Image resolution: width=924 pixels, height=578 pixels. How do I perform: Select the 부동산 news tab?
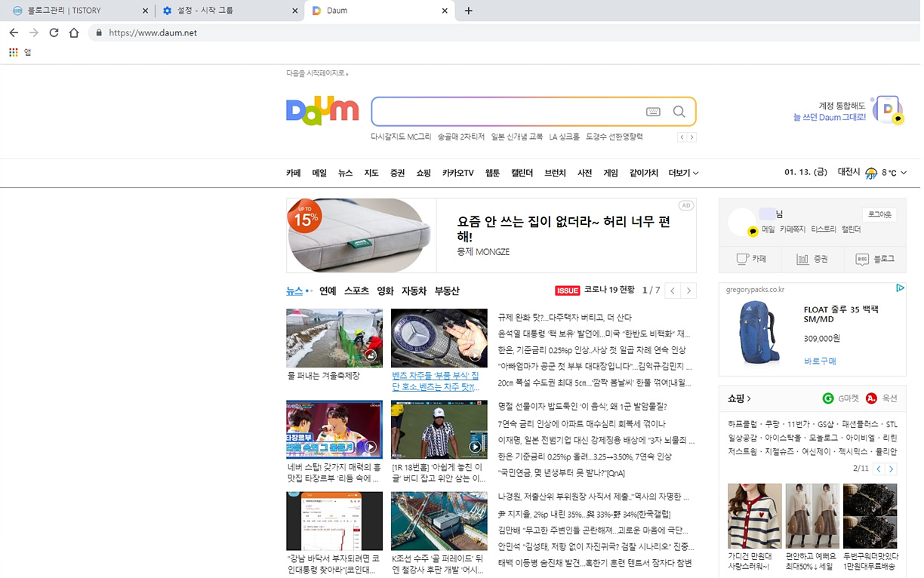[x=447, y=291]
